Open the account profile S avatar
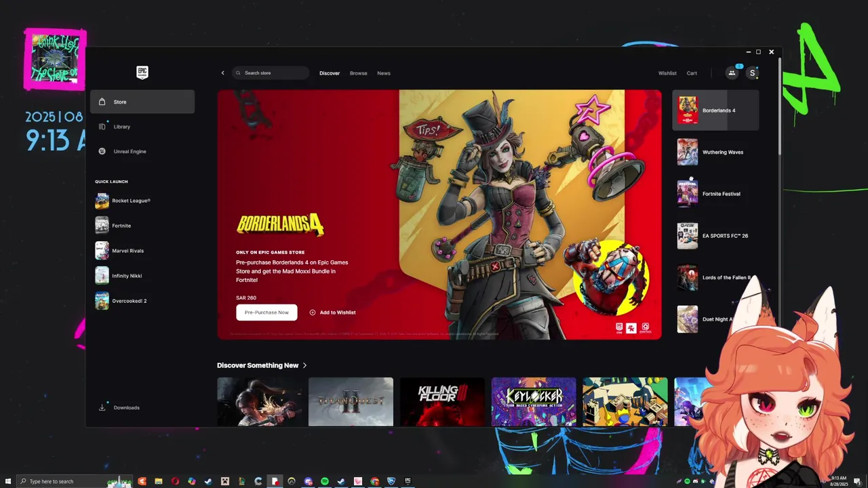Image resolution: width=868 pixels, height=488 pixels. coord(752,73)
